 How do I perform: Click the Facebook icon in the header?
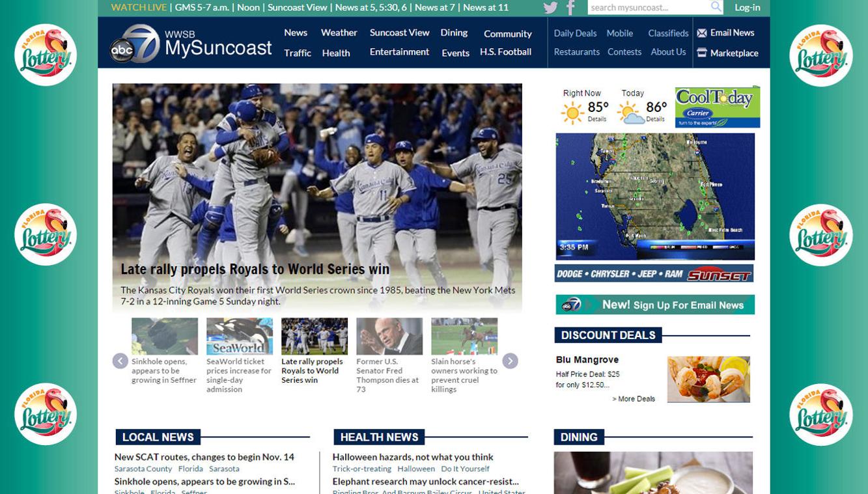click(x=570, y=8)
